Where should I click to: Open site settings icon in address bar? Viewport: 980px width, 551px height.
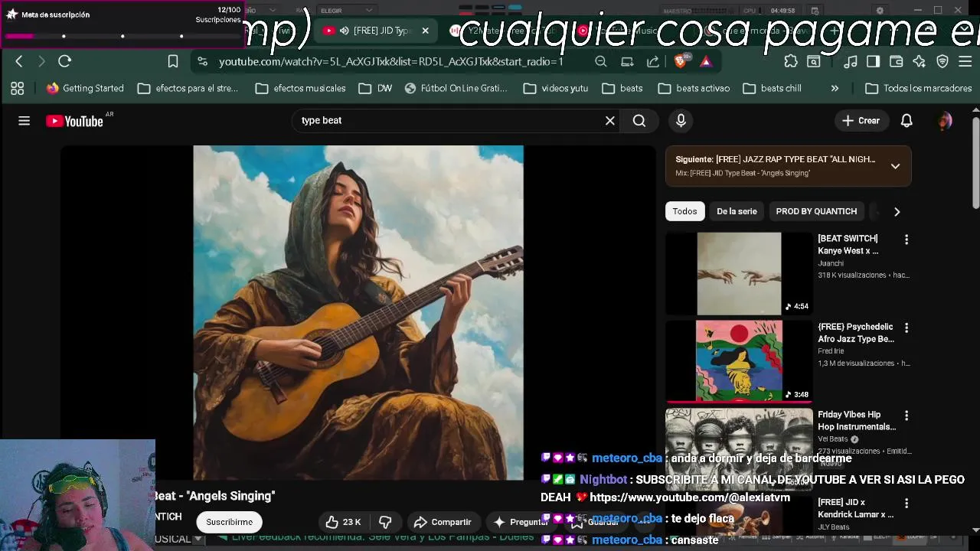point(201,61)
